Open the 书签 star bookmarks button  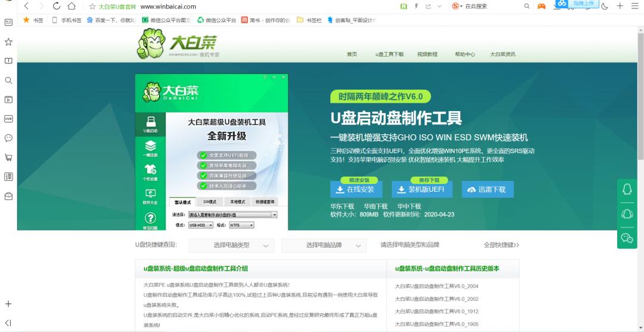coord(33,20)
